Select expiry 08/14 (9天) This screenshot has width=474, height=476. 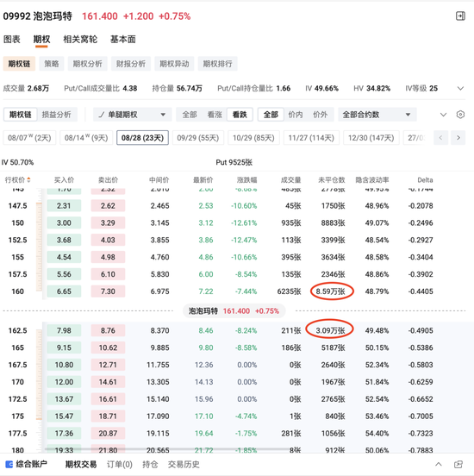(86, 138)
